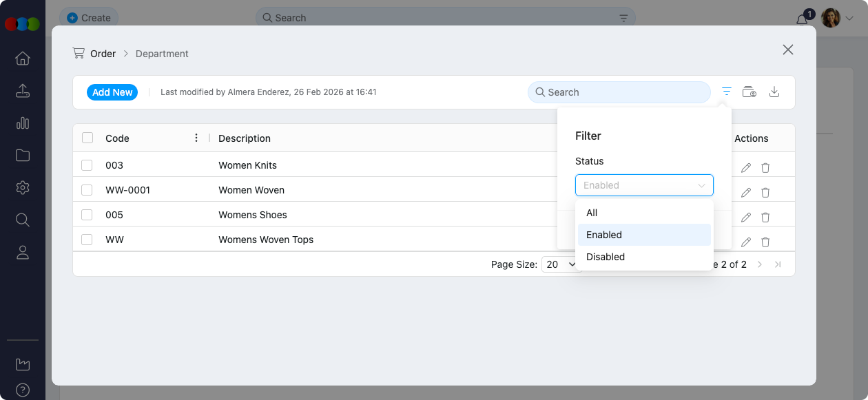Open the archive view icon in toolbar
Image resolution: width=868 pixels, height=400 pixels.
click(750, 92)
